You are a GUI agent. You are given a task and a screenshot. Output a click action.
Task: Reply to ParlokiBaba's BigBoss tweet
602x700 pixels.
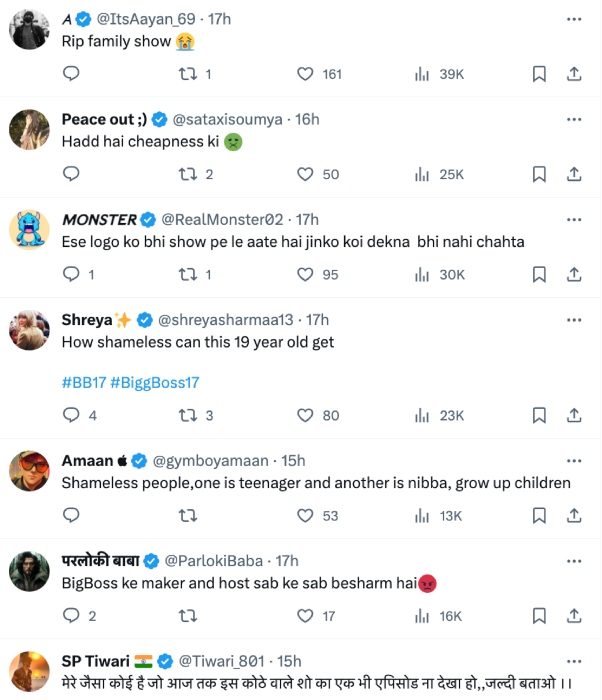pyautogui.click(x=71, y=616)
